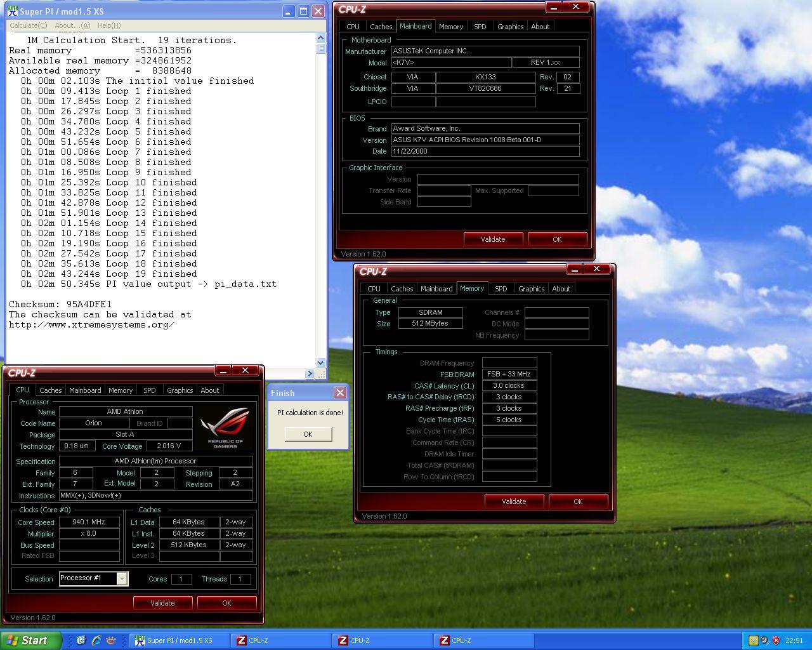Viewport: 812px width, 650px height.
Task: Click the memory Size 512 MBytes field
Action: pyautogui.click(x=431, y=324)
